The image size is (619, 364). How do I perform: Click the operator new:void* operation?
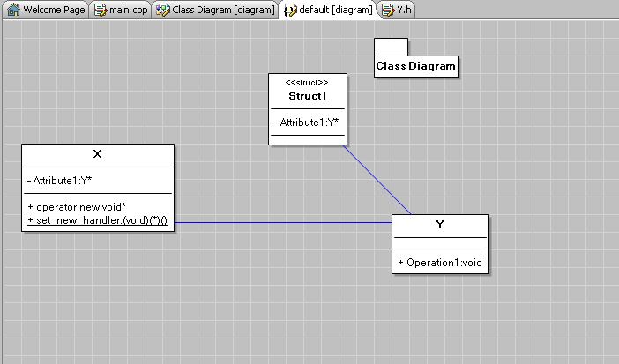77,207
